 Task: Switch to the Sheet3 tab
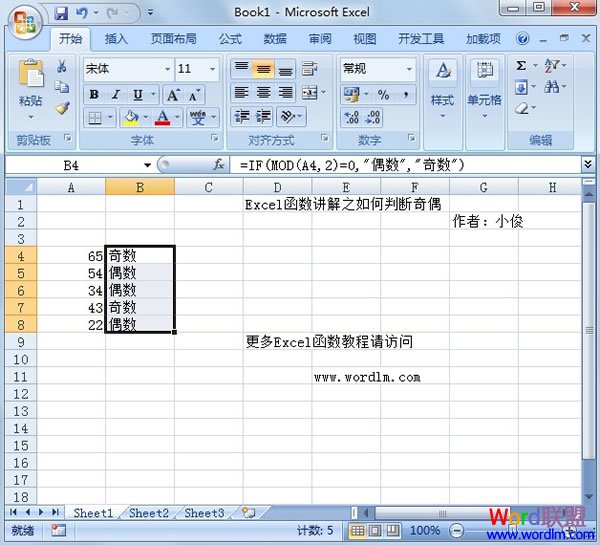click(x=204, y=513)
